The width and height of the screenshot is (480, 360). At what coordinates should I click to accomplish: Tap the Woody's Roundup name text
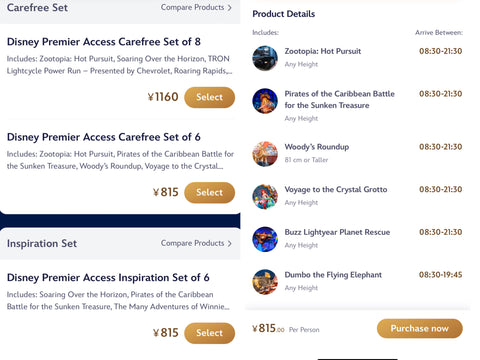(x=317, y=147)
